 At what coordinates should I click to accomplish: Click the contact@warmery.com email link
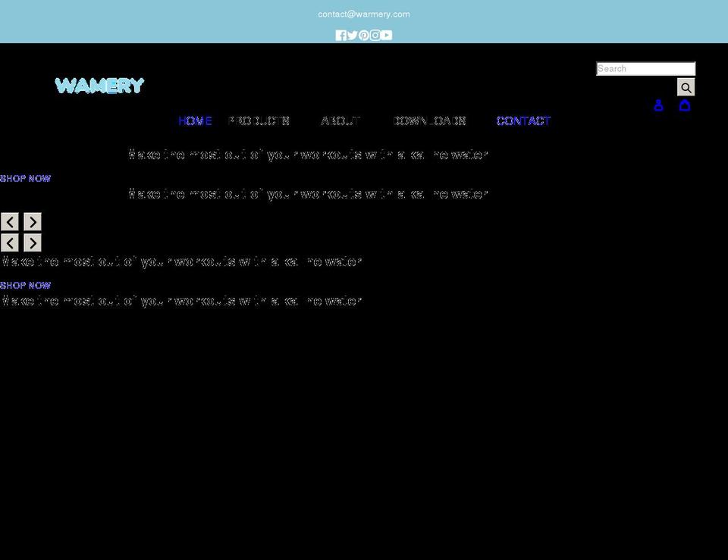tap(364, 14)
